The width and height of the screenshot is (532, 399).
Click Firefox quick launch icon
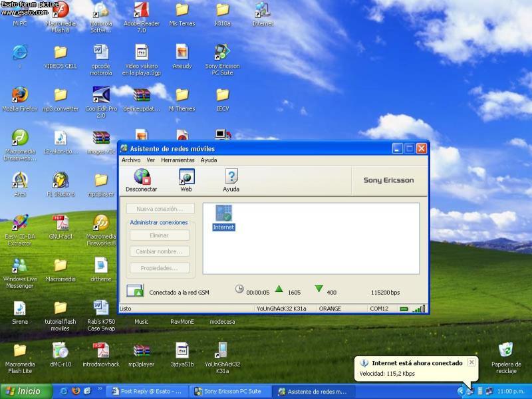(76, 391)
